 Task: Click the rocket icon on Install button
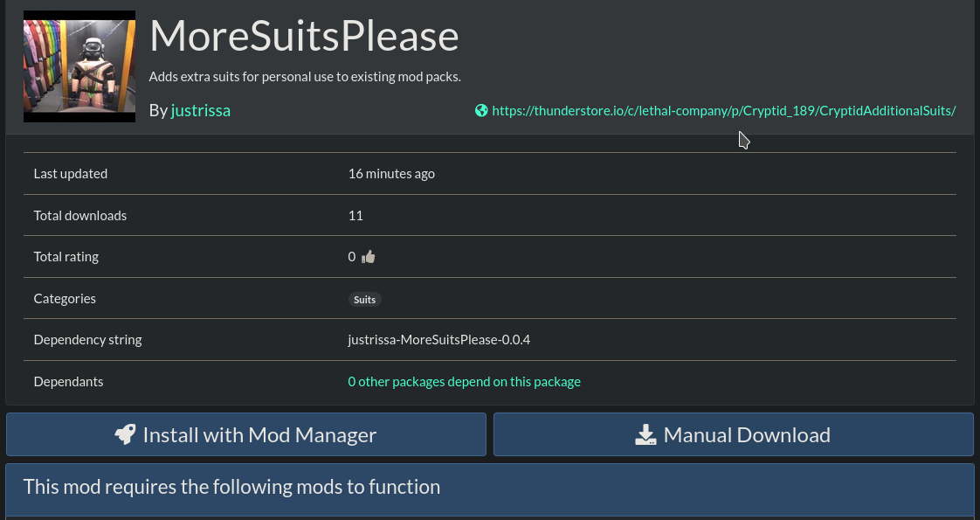[x=126, y=434]
